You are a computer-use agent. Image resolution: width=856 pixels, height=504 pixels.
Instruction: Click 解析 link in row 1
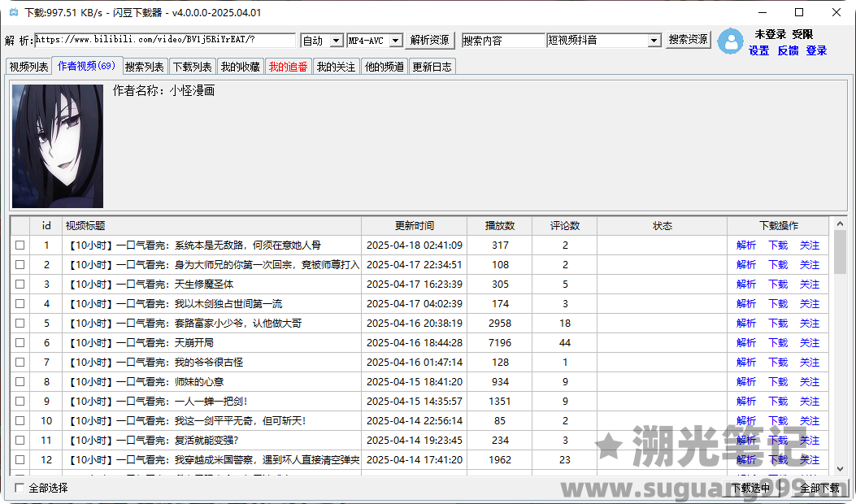(x=746, y=245)
